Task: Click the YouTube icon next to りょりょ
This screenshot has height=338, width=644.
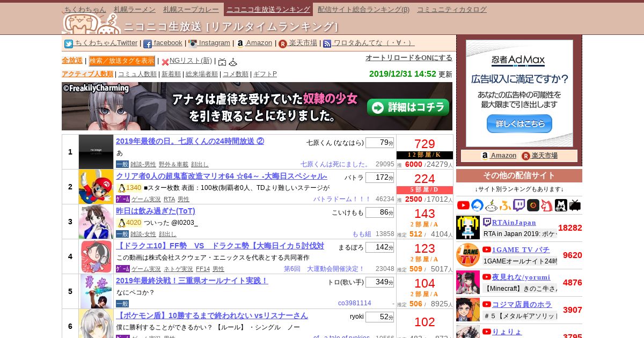Action: point(487,332)
